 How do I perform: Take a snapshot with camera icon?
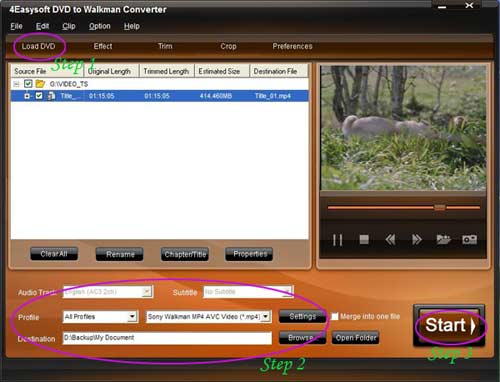coord(469,239)
